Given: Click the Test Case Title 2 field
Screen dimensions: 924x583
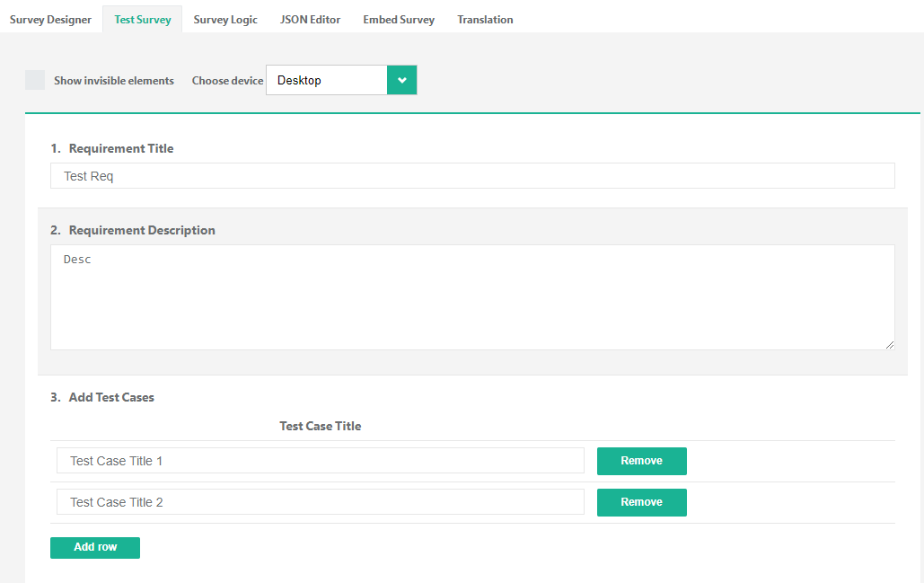Looking at the screenshot, I should (x=321, y=502).
